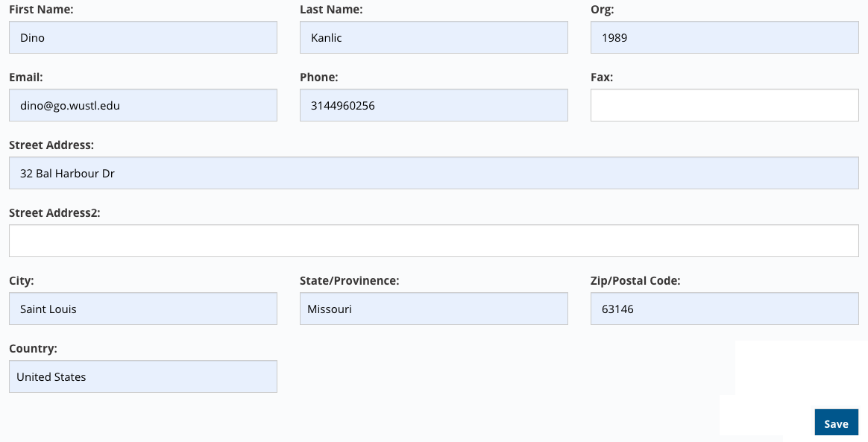Click the Fax label text

(602, 78)
